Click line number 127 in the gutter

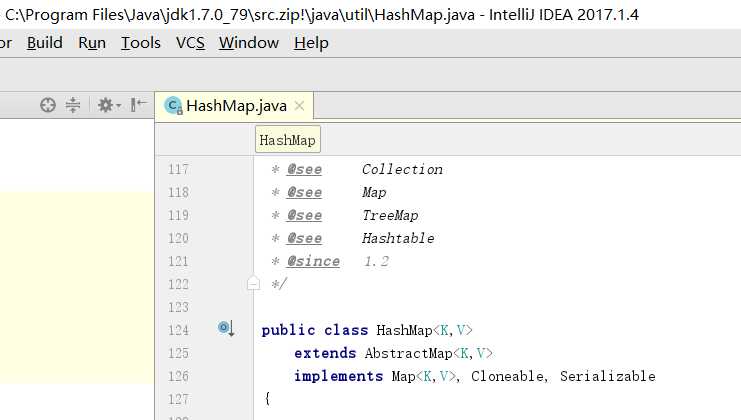(x=178, y=399)
